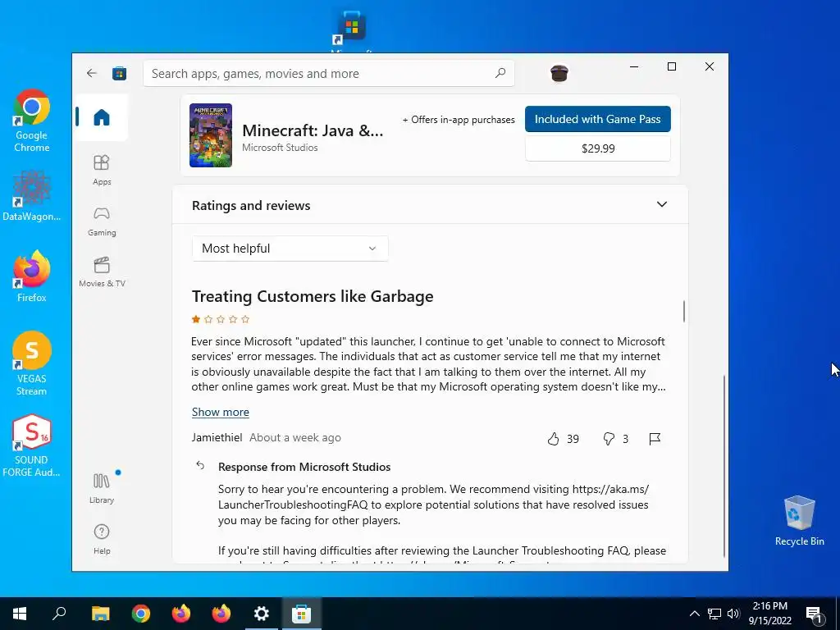Open Help in Store sidebar

pos(101,539)
